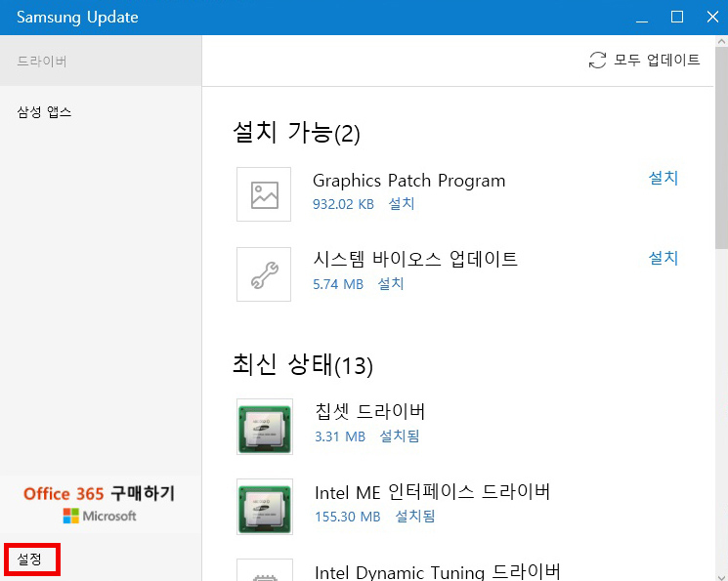Click the Graphics Patch Program title
This screenshot has width=728, height=581.
[x=409, y=181]
